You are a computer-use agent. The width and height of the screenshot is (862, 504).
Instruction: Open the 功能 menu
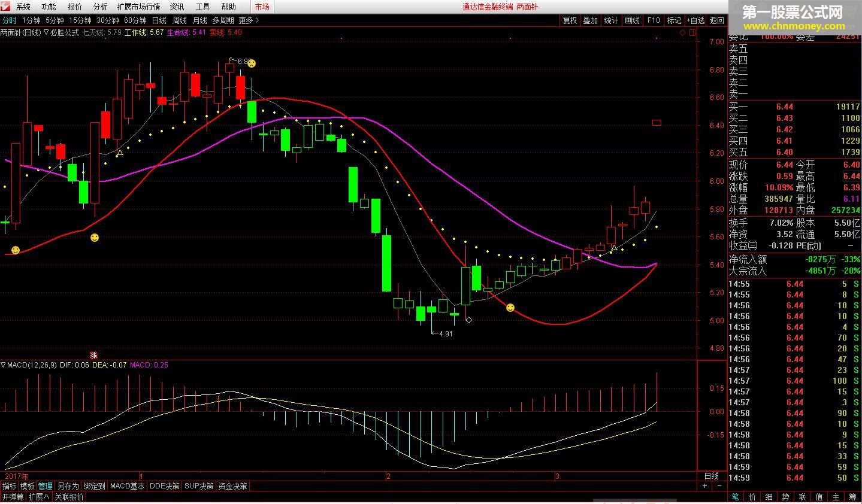click(x=49, y=7)
